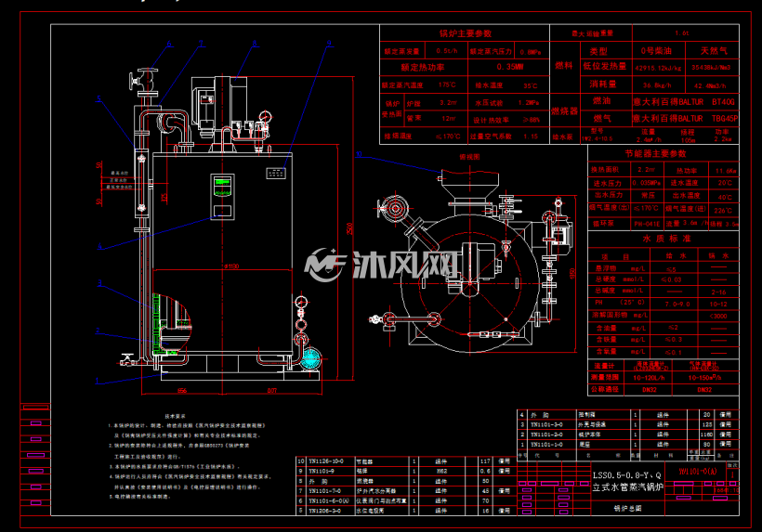Select the weight value 1160
Viewport: 762px width, 532px height.
pyautogui.click(x=706, y=435)
